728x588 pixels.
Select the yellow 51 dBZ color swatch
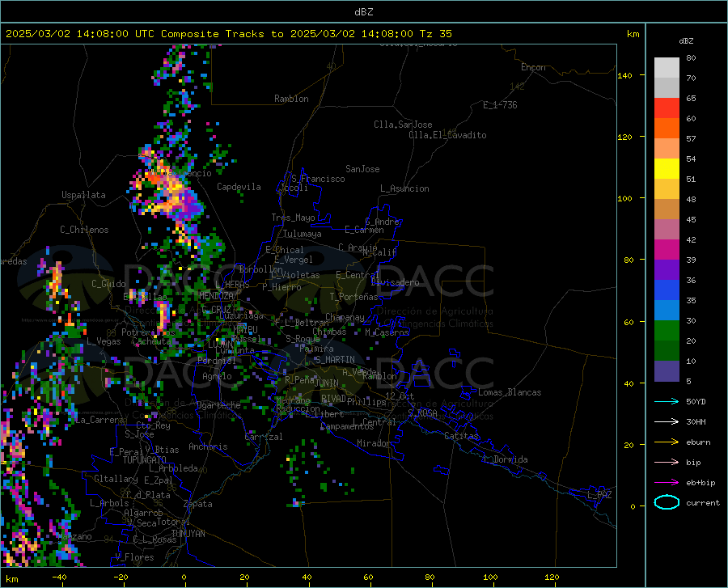click(667, 169)
